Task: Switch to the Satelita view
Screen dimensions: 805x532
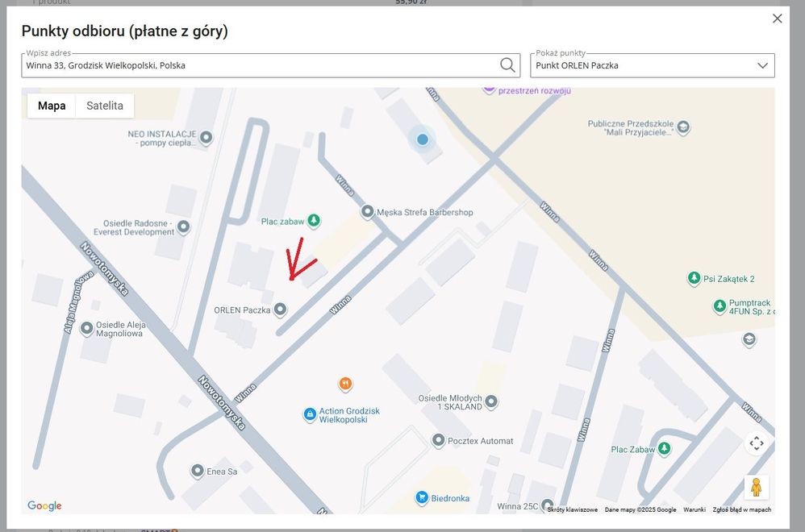Action: pos(105,106)
